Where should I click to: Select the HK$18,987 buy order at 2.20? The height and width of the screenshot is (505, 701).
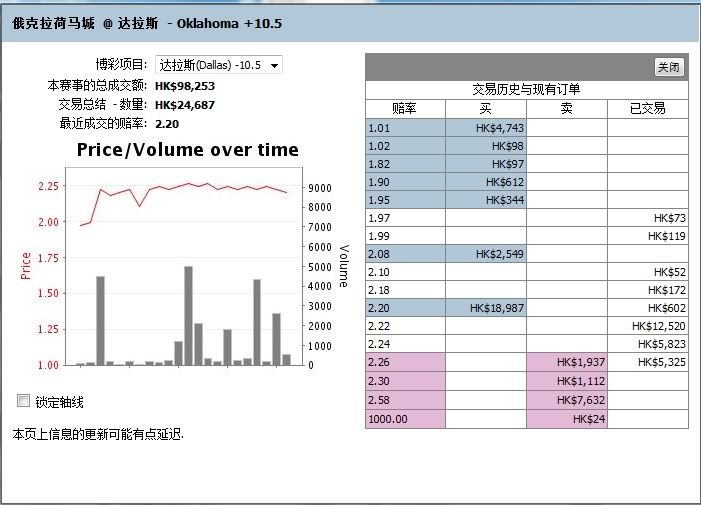tap(486, 308)
